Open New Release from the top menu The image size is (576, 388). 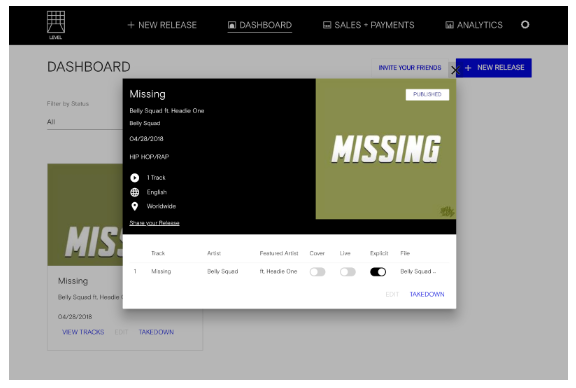tap(162, 25)
